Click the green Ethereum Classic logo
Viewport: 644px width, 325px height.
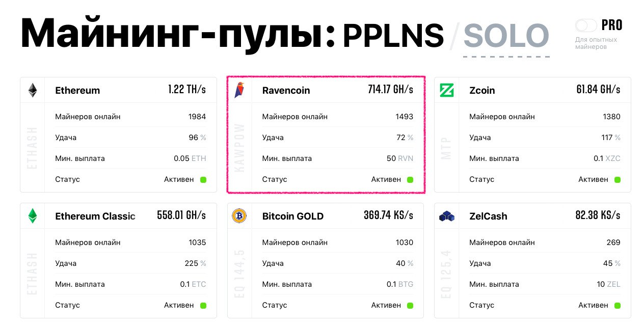tap(33, 216)
